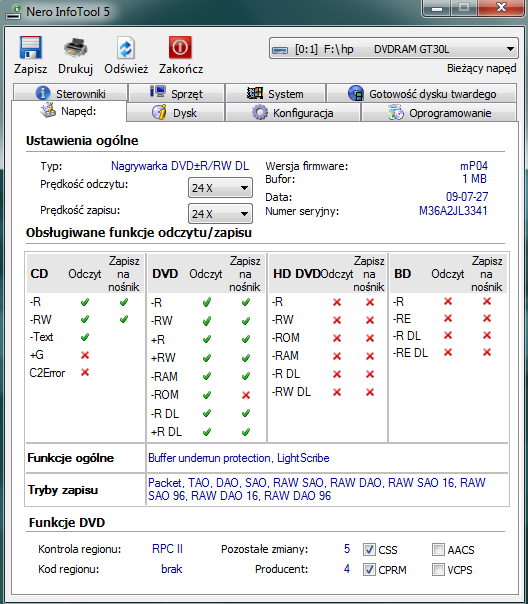
Task: Click the Drukuj printer icon
Action: click(x=75, y=48)
